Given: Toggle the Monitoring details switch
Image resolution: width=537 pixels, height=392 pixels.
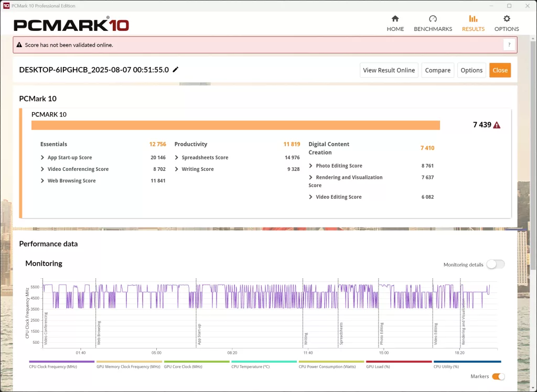Looking at the screenshot, I should (495, 264).
